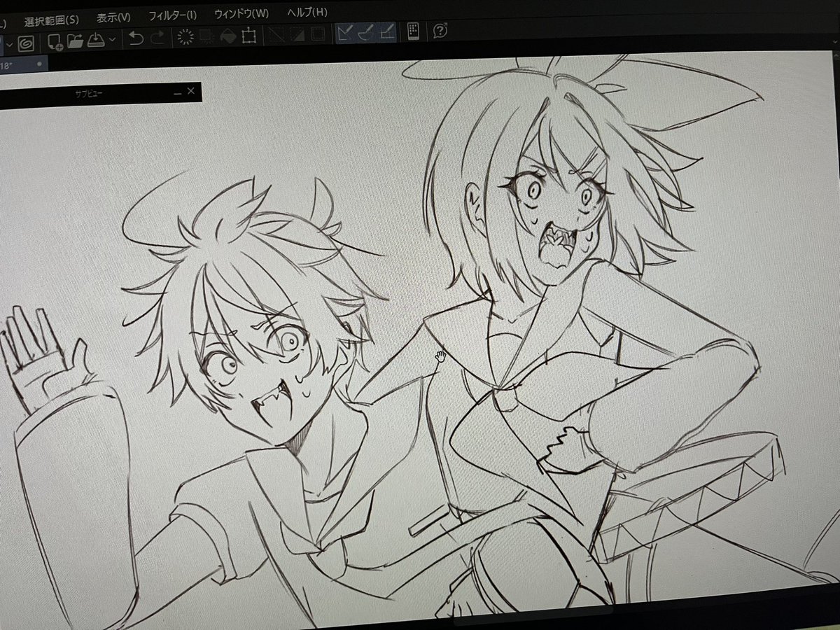This screenshot has height=630, width=840.
Task: Click the Clear (dotted circle) icon
Action: pos(186,37)
